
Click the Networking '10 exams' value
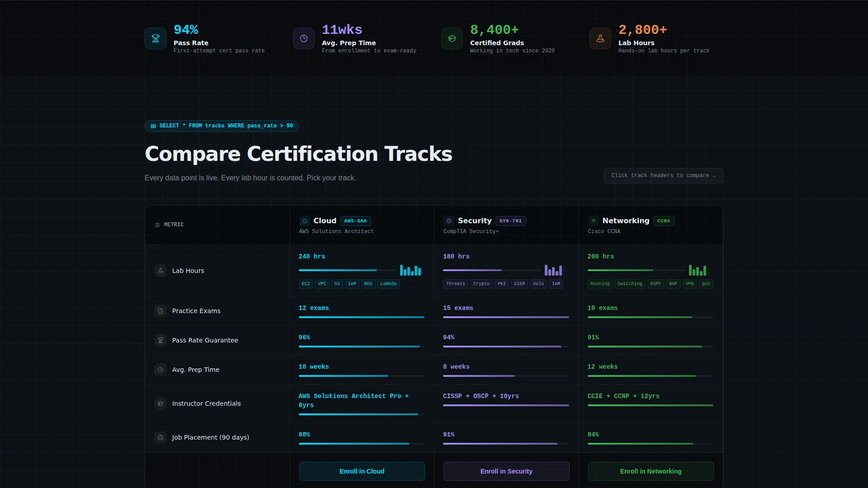click(x=603, y=308)
